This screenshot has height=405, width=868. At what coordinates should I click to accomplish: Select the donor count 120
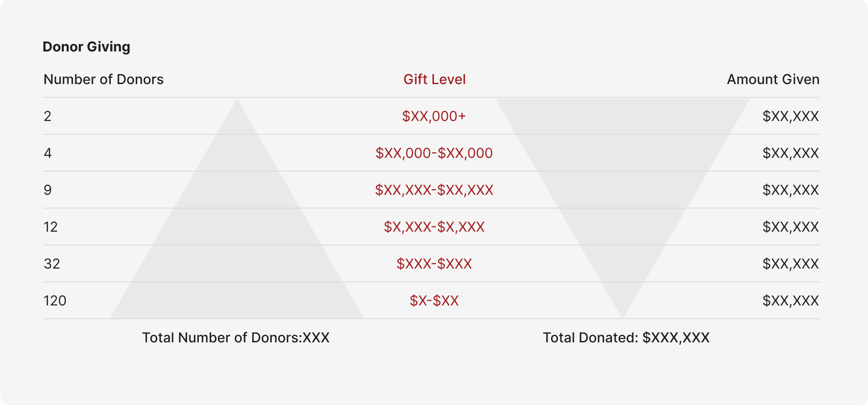[55, 301]
